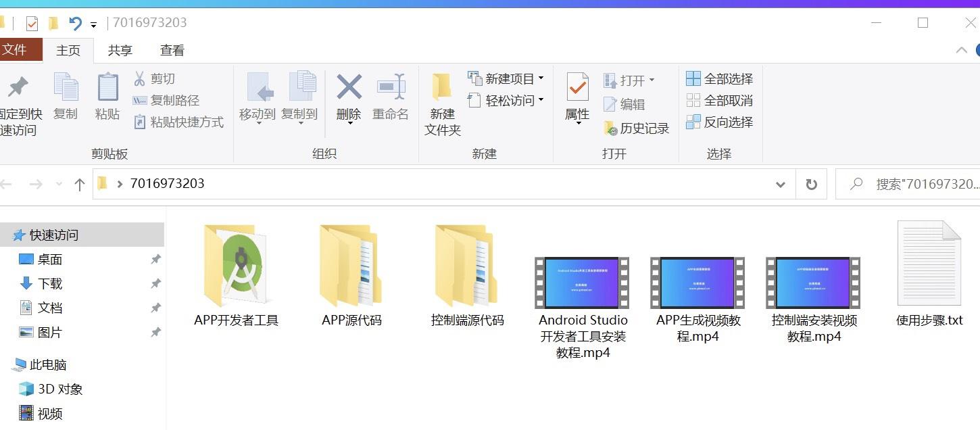Viewport: 980px width, 430px height.
Task: Switch to the 查看 ribbon tab
Action: tap(172, 49)
